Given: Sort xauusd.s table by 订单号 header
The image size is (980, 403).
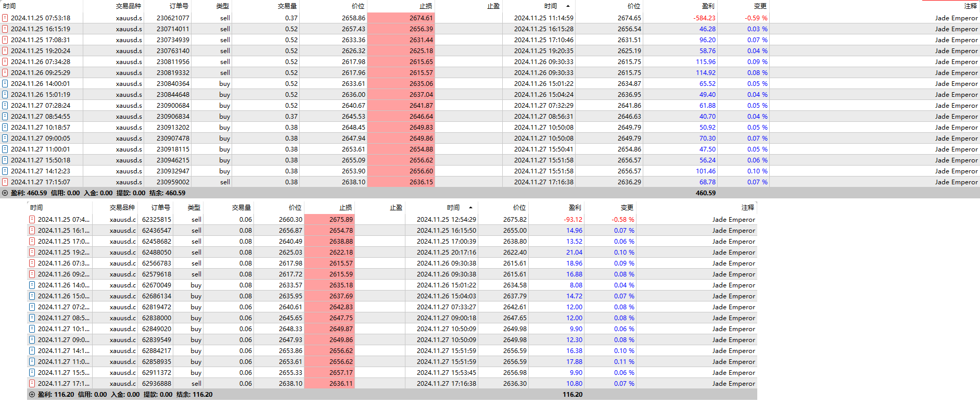Looking at the screenshot, I should pos(179,6).
